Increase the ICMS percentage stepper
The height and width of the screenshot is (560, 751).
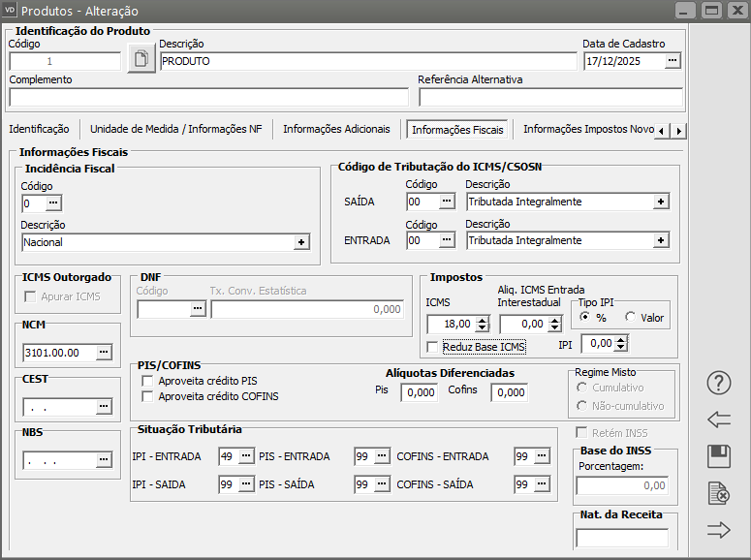tap(482, 319)
